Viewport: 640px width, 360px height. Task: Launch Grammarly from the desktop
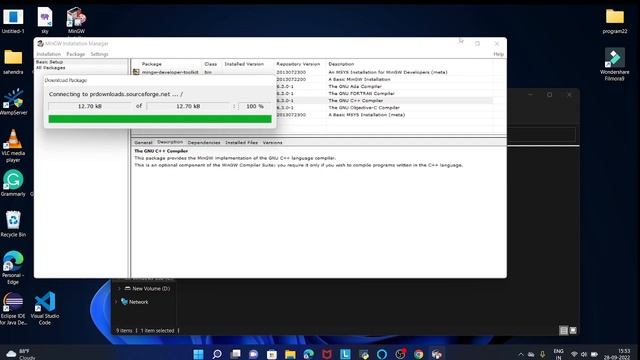coord(13,183)
